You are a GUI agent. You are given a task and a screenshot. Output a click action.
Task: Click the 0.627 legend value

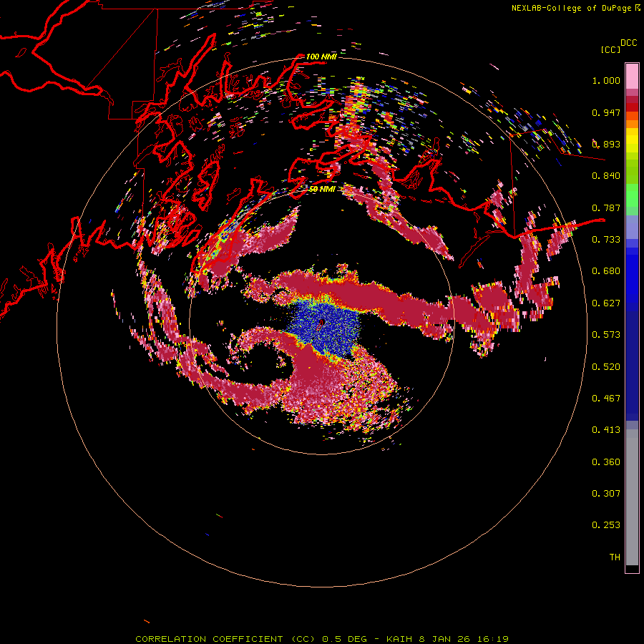(x=606, y=303)
